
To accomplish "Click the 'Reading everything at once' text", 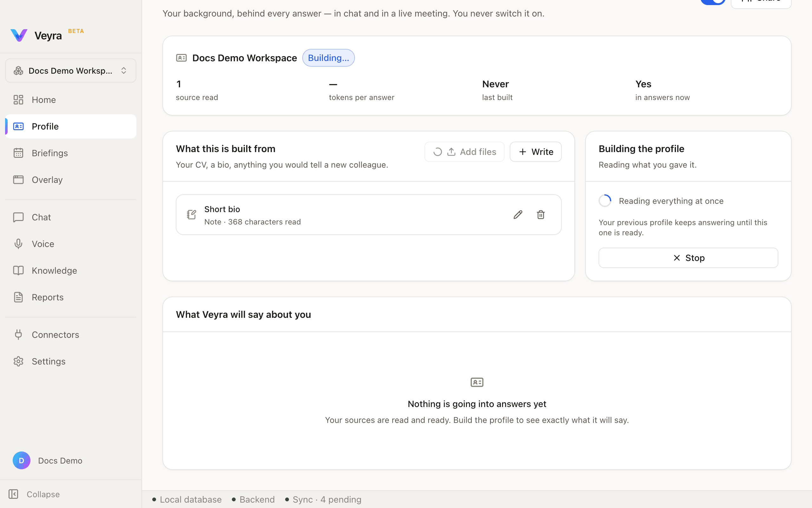I will point(671,201).
